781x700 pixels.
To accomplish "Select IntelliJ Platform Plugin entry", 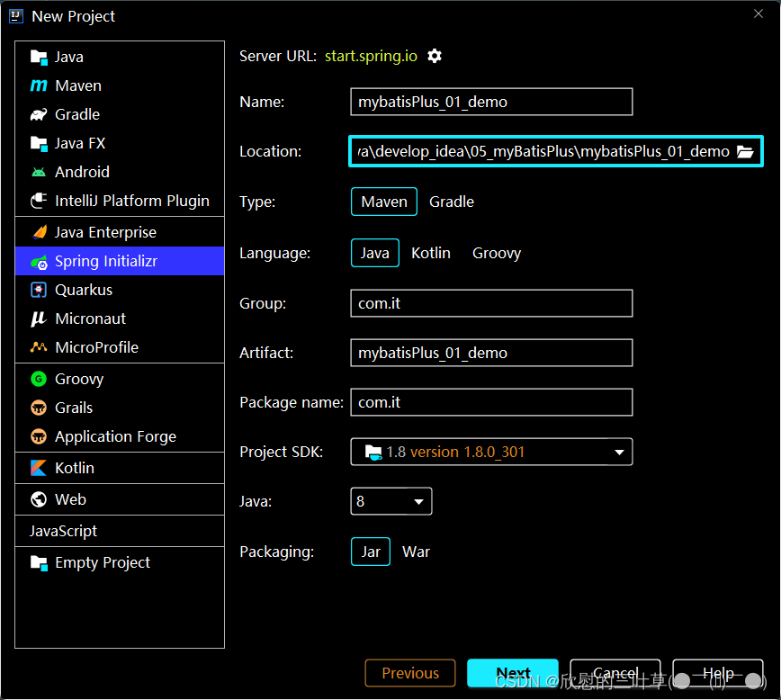I will click(132, 201).
